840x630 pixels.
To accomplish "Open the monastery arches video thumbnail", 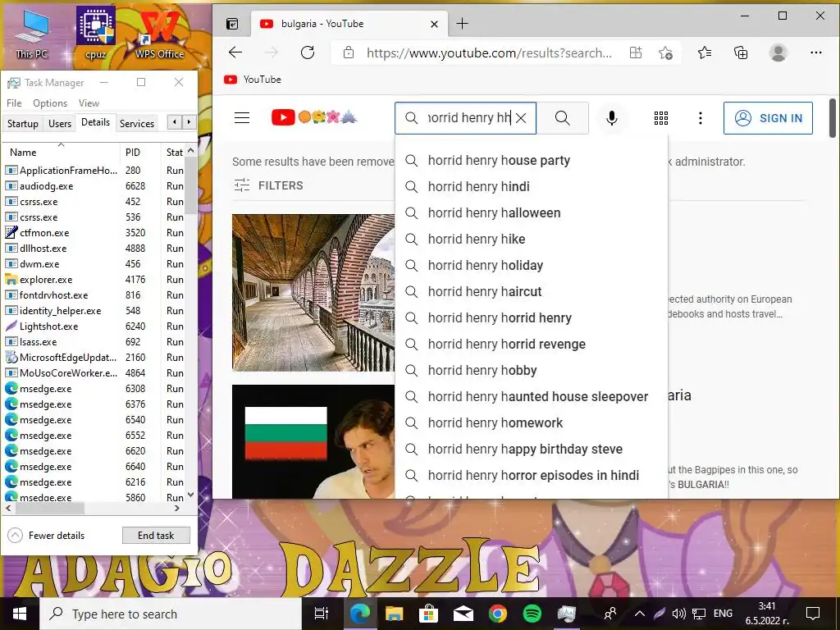I will click(313, 293).
